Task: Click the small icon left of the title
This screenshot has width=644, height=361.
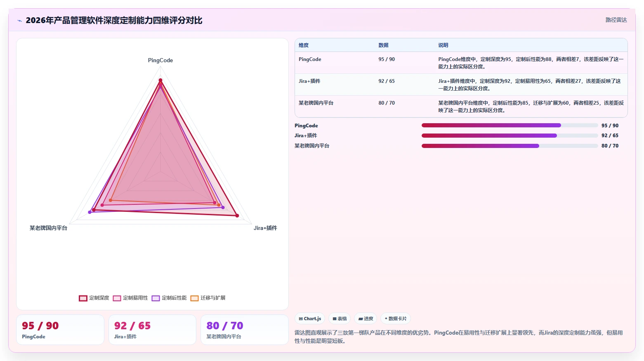Action: point(19,21)
